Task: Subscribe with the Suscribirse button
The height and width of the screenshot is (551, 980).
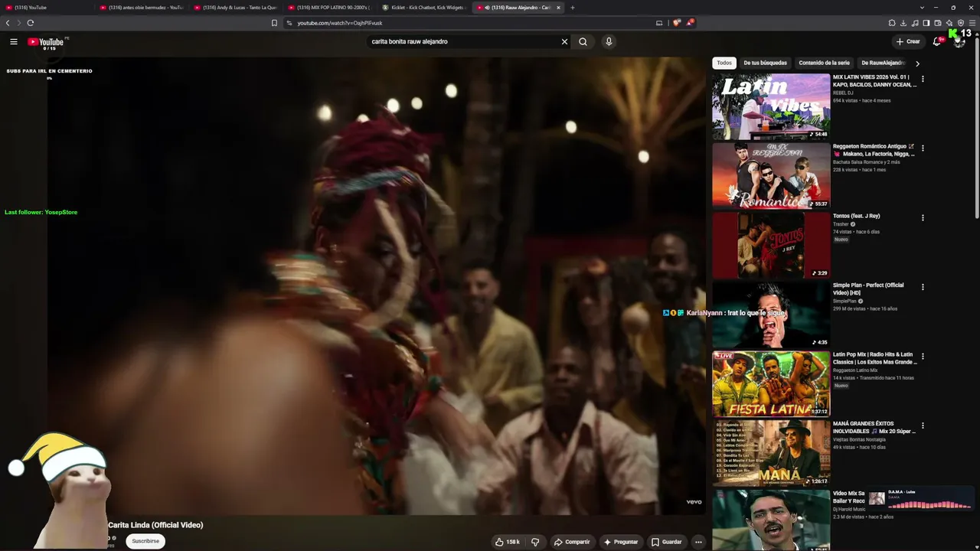Action: (145, 541)
